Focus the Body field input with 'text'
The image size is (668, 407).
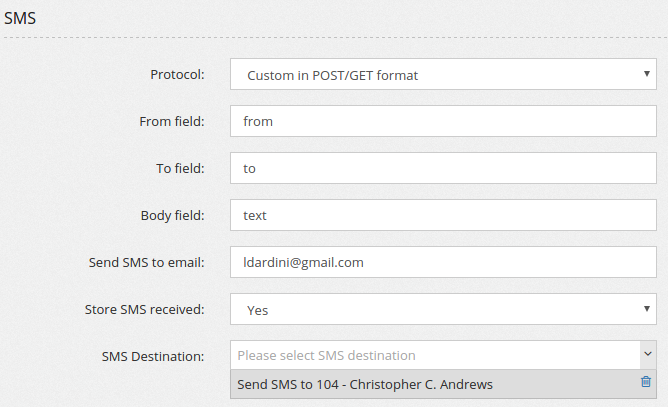click(x=442, y=215)
